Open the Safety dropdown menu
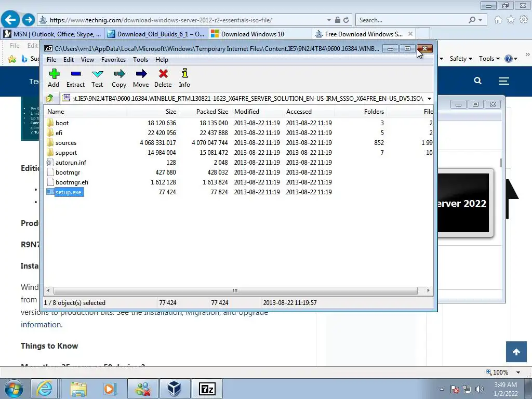 [x=461, y=59]
